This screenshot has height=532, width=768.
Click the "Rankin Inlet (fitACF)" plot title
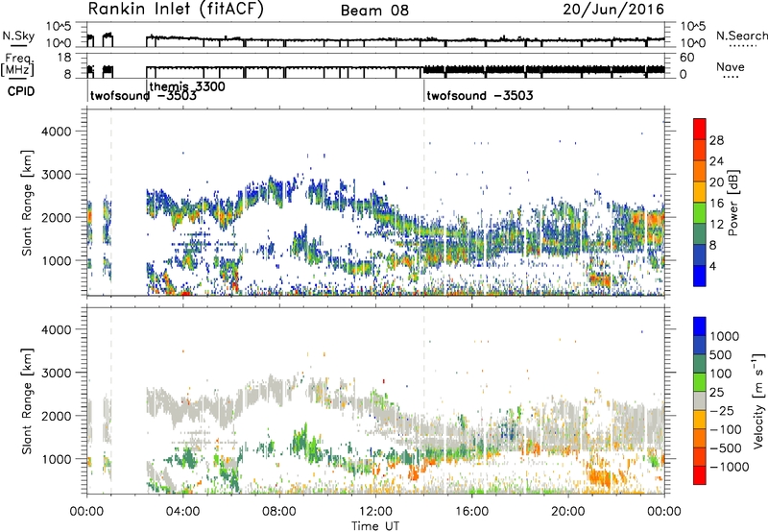pyautogui.click(x=176, y=10)
